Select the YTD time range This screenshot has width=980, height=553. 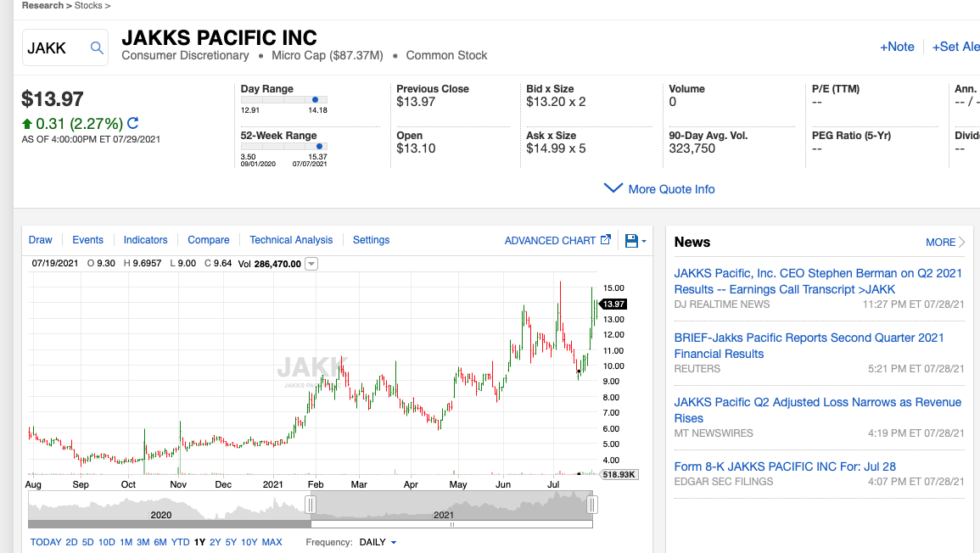point(180,542)
